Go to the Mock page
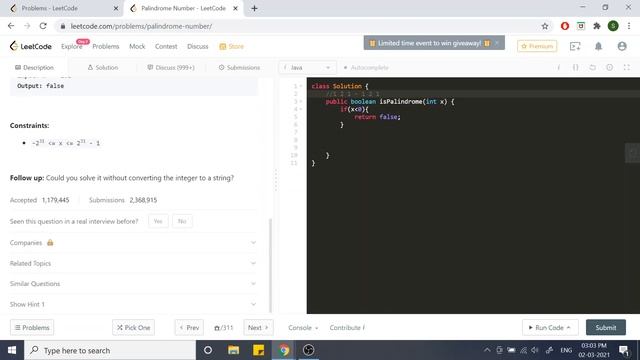The width and height of the screenshot is (640, 360). [x=137, y=47]
